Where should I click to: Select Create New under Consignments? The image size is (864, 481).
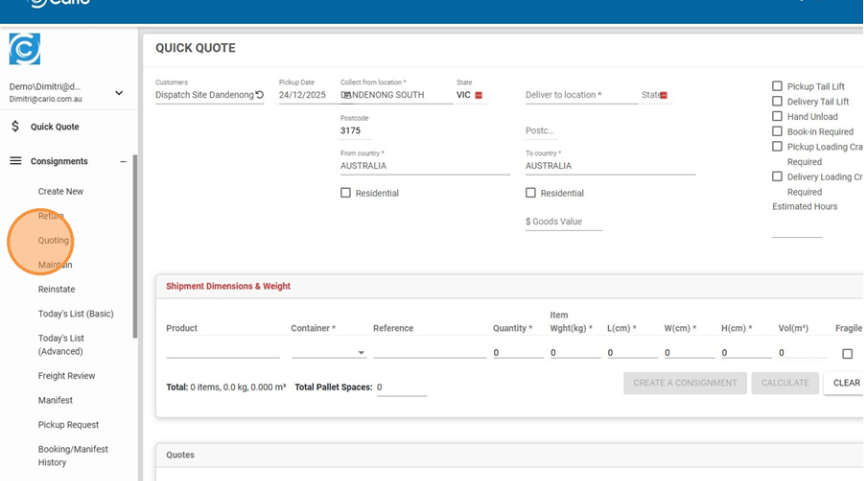(61, 191)
